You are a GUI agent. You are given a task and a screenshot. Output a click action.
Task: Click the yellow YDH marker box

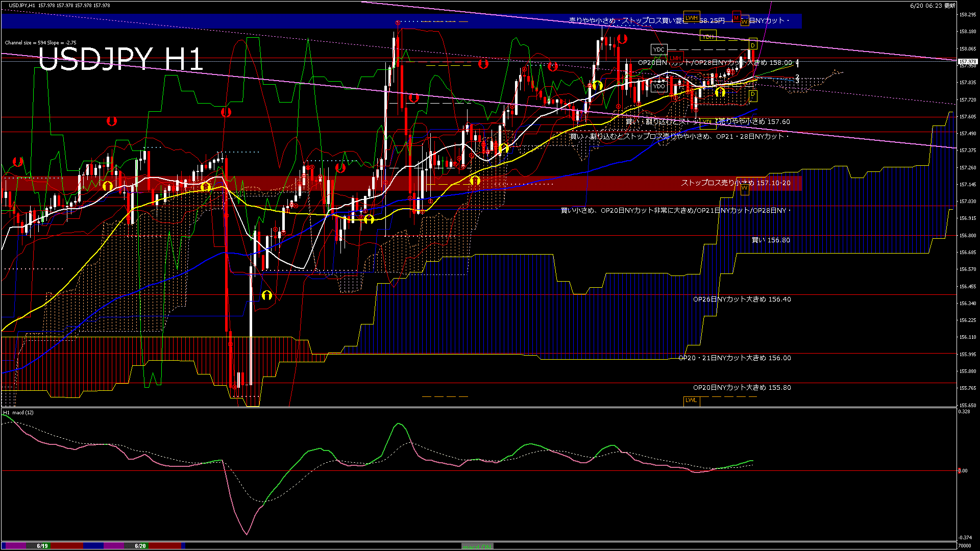(707, 36)
